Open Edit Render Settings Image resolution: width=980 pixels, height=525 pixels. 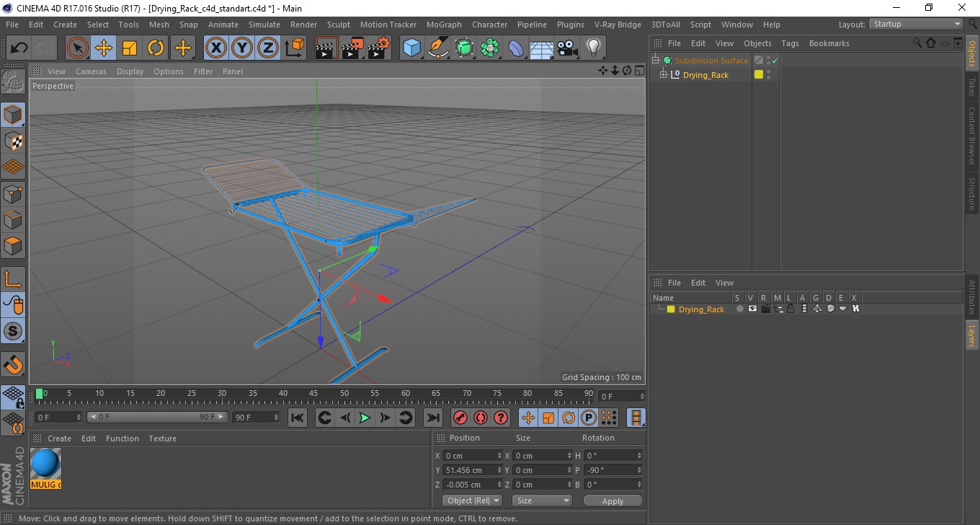click(379, 48)
